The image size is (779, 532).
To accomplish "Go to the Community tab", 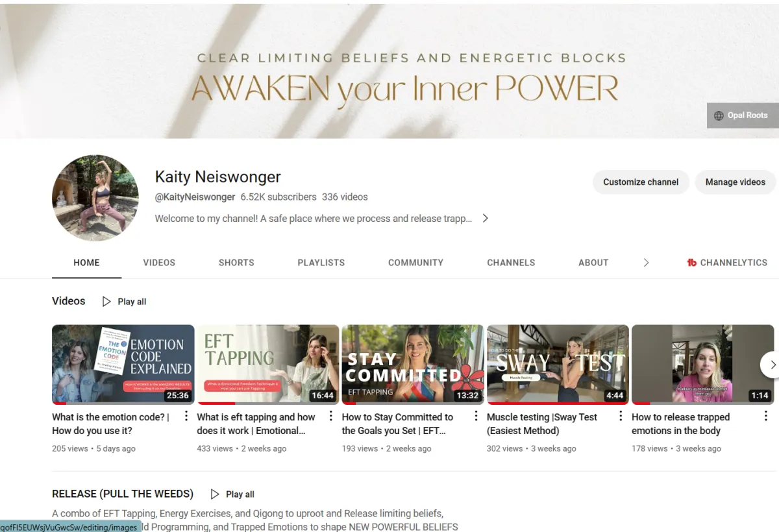I will (x=415, y=263).
